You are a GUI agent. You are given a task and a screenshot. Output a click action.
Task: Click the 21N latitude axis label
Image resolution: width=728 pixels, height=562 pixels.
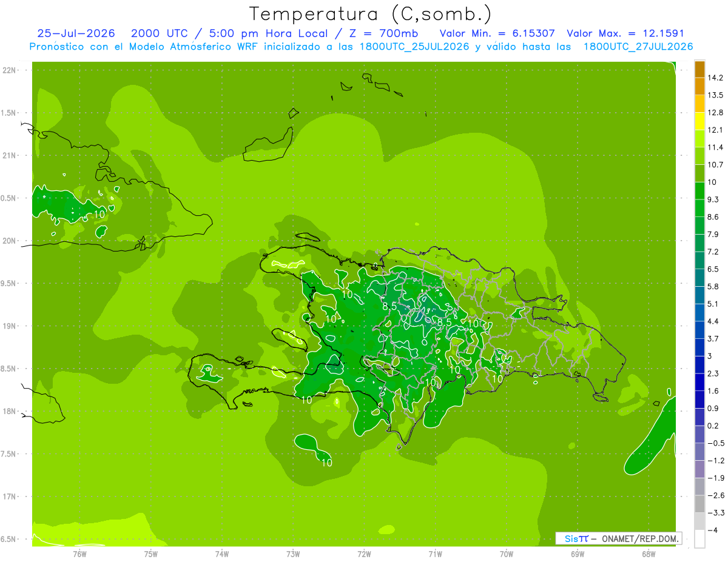[x=10, y=155]
